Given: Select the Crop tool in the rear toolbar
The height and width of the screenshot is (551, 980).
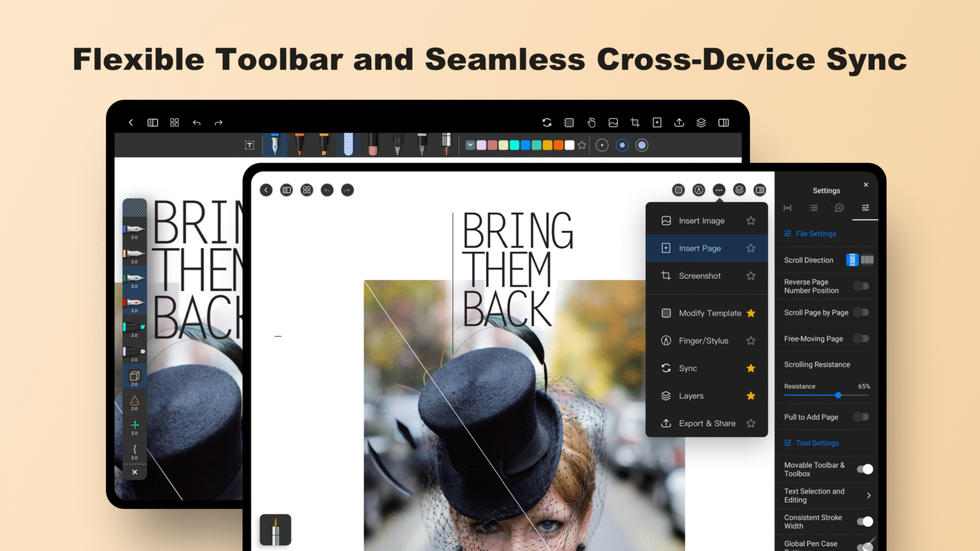Looking at the screenshot, I should [635, 122].
